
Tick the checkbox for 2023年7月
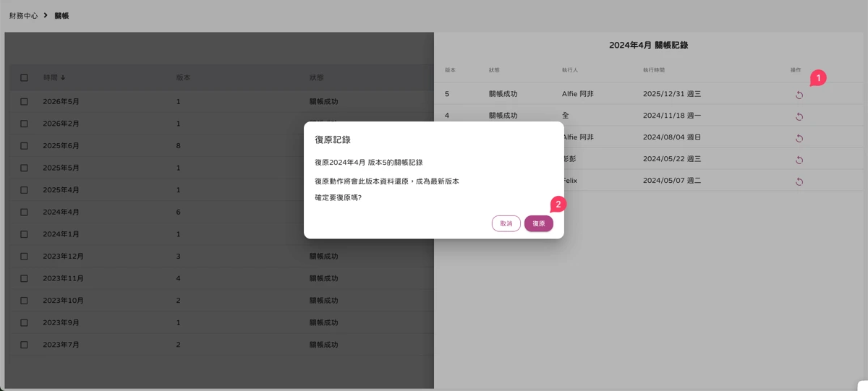coord(24,345)
